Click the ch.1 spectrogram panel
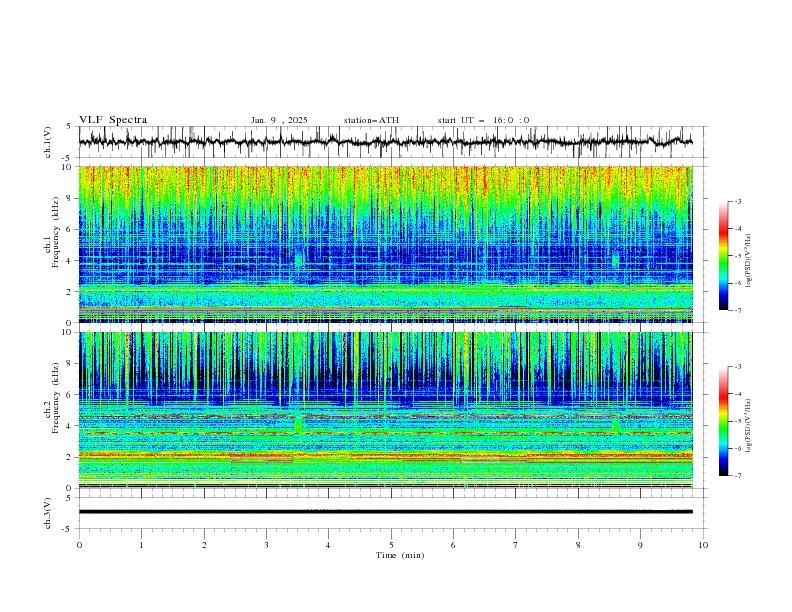792x612 pixels. coord(386,244)
